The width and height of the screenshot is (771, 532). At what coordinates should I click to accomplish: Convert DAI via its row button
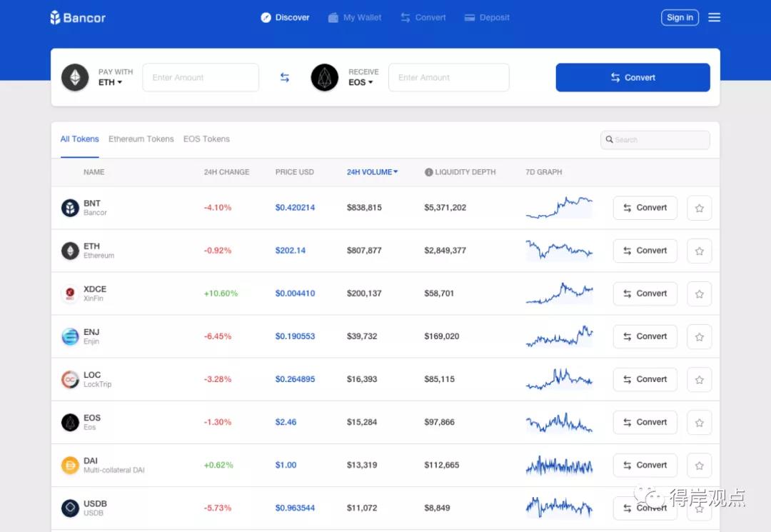[x=645, y=465]
